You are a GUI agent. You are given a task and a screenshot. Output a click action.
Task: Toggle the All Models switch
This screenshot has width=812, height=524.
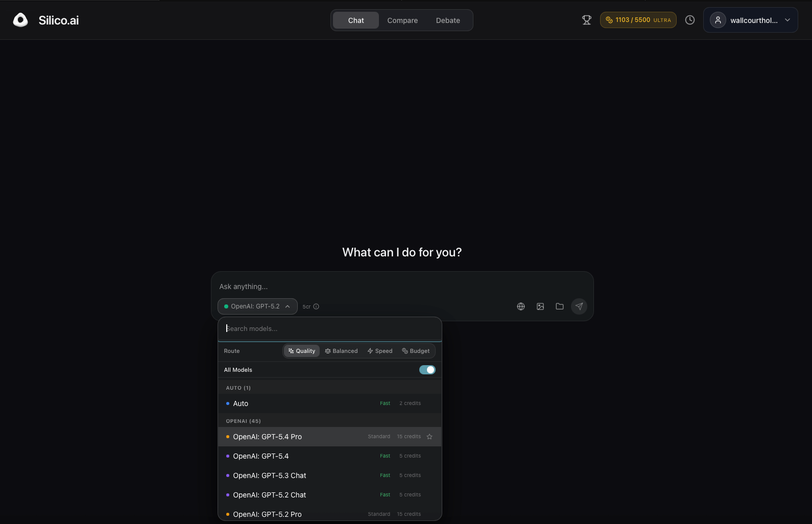tap(427, 370)
